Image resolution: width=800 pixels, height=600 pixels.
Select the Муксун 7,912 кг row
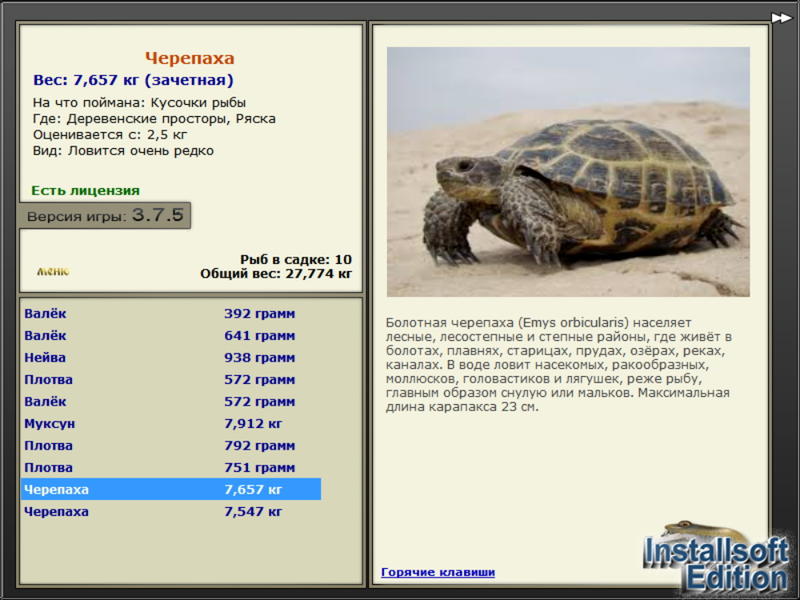[x=171, y=423]
